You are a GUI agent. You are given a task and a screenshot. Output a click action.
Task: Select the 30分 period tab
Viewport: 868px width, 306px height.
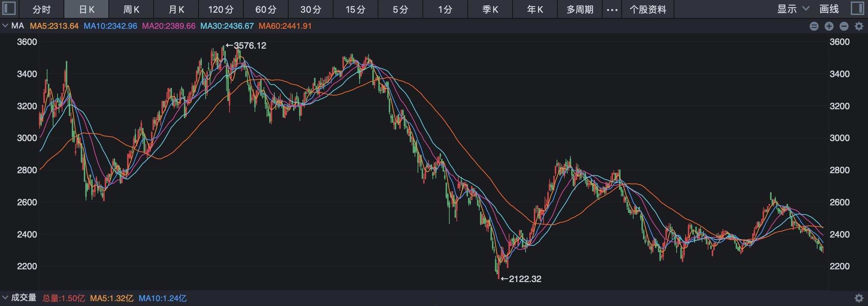tap(311, 9)
